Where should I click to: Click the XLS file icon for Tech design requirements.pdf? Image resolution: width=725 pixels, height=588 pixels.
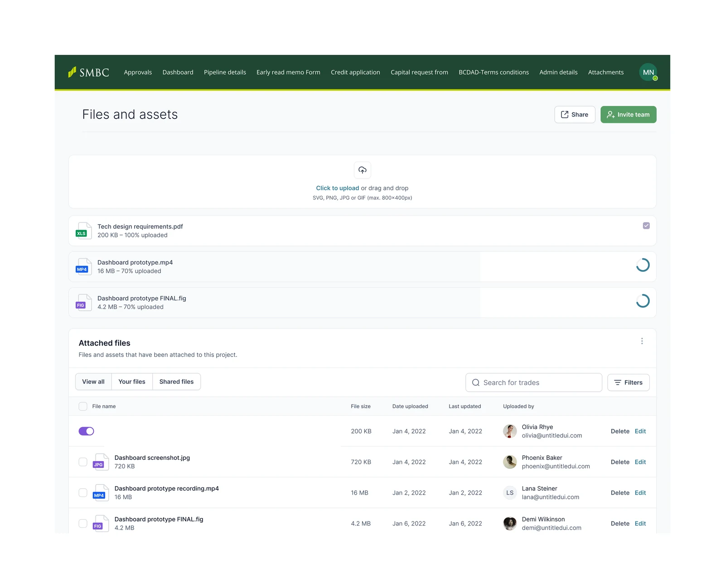pos(83,231)
